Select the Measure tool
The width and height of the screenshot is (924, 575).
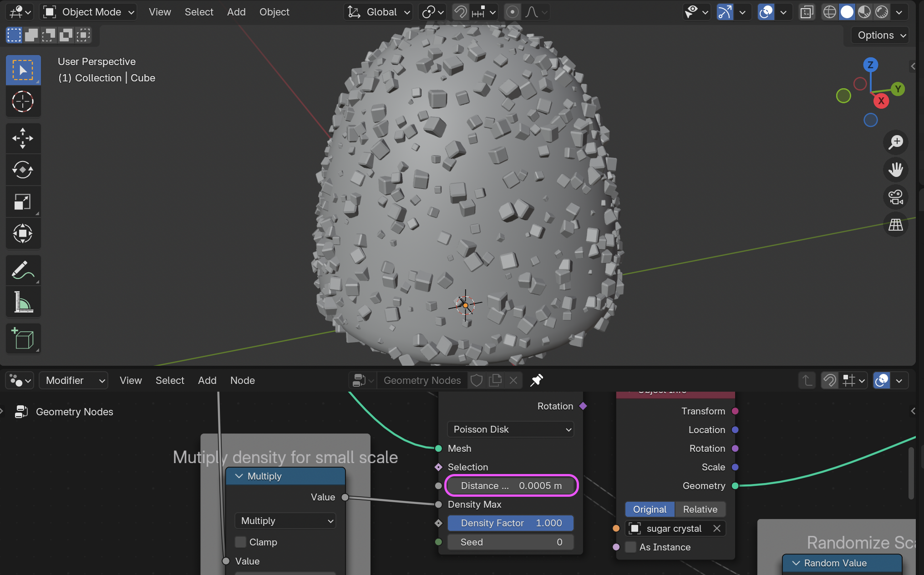coord(23,302)
